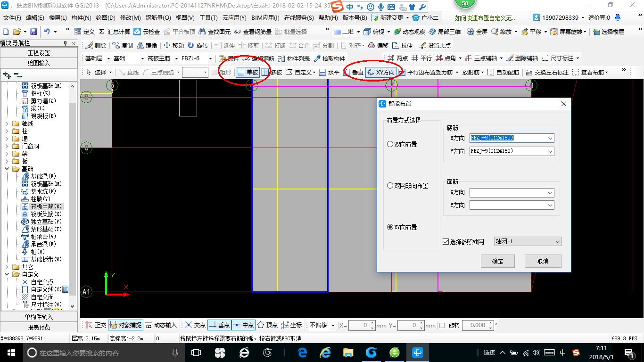Select 垂直 vertical layout direction
This screenshot has width=644, height=362.
(x=354, y=72)
